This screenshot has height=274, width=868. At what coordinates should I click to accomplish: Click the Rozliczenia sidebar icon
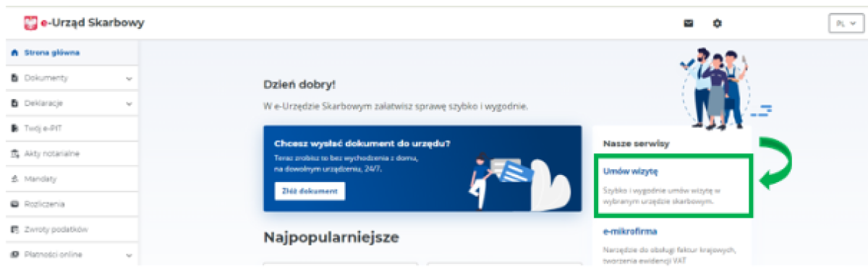pos(14,204)
